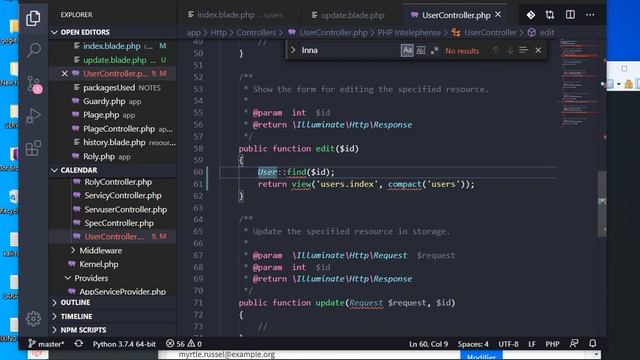The width and height of the screenshot is (640, 360).
Task: Expand the replace toggle chevron in find widget
Action: point(293,50)
